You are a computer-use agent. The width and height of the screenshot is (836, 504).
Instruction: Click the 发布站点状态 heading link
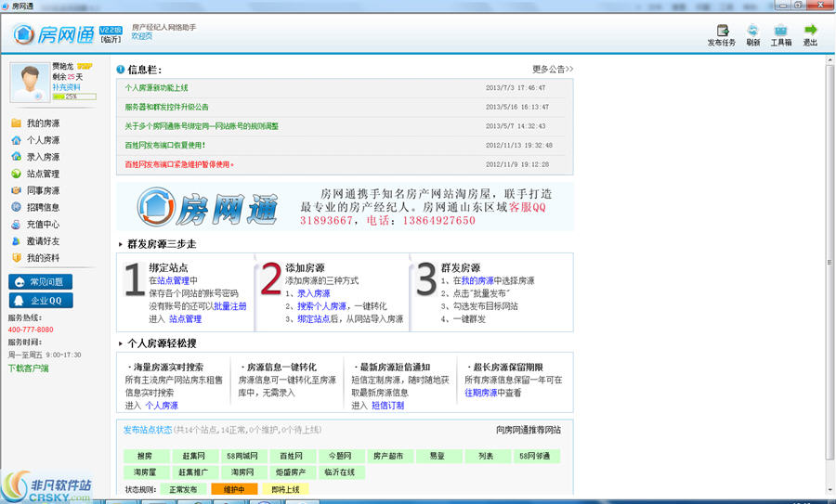coord(148,430)
